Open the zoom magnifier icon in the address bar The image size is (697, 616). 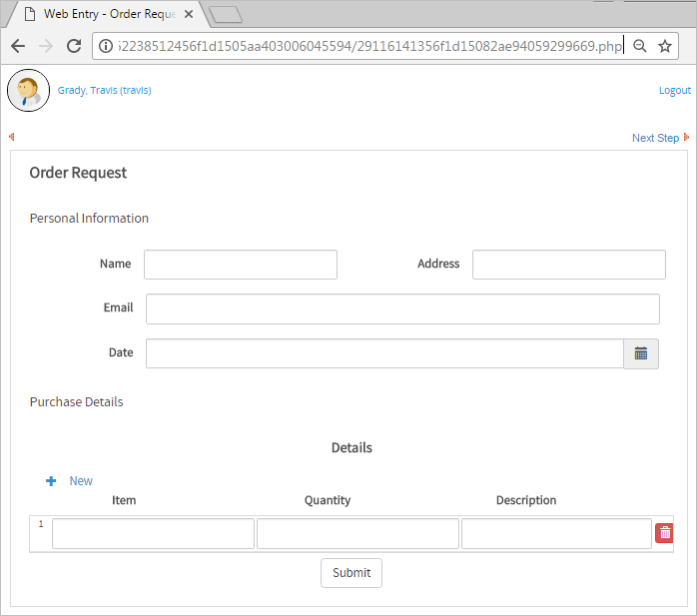coord(640,46)
